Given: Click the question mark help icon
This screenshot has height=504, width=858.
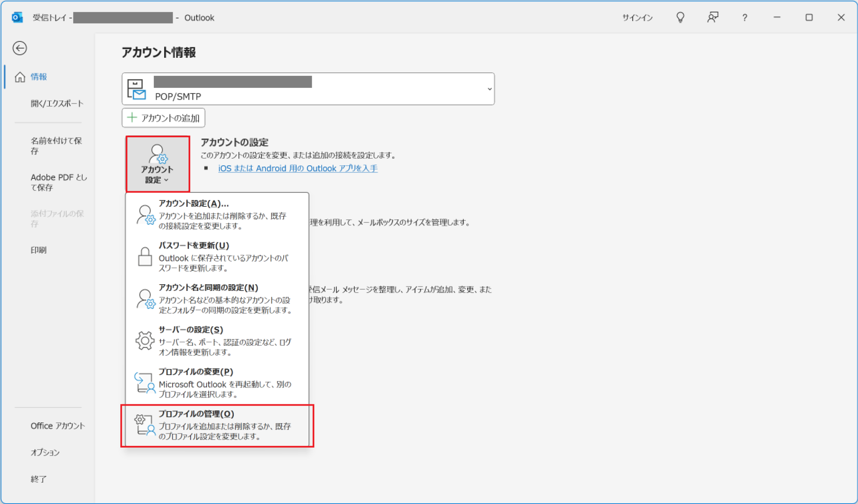Looking at the screenshot, I should [x=744, y=18].
